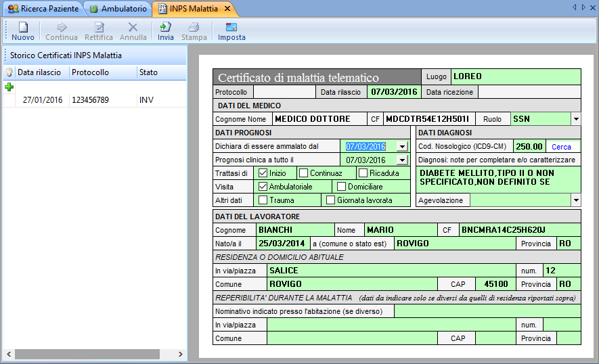The image size is (599, 364).
Task: Enable the Giornata lavorata checkbox
Action: coord(331,200)
